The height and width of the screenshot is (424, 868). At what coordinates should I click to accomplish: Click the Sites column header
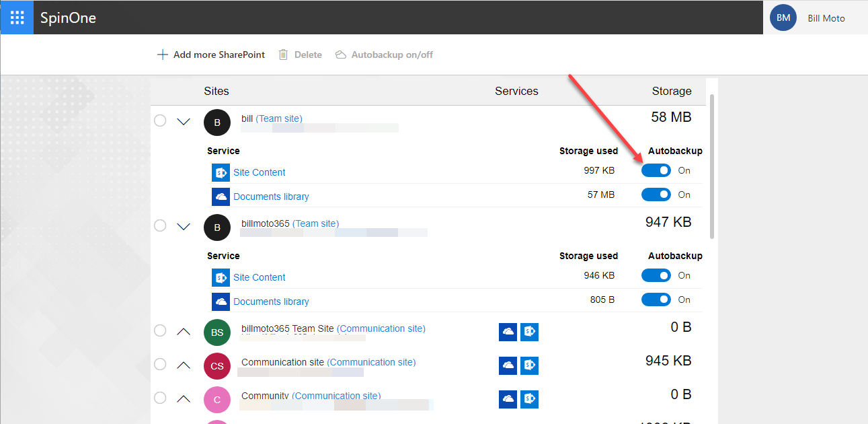216,91
